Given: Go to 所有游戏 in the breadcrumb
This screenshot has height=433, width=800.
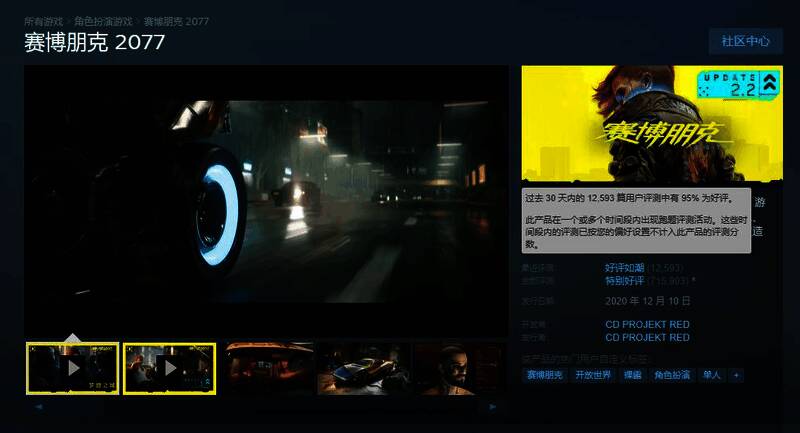Looking at the screenshot, I should tap(43, 20).
